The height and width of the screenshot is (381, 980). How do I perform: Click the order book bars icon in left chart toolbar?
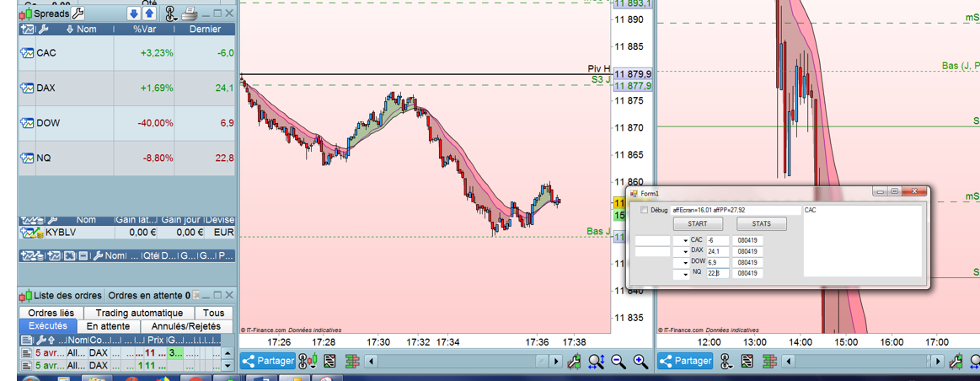[352, 361]
